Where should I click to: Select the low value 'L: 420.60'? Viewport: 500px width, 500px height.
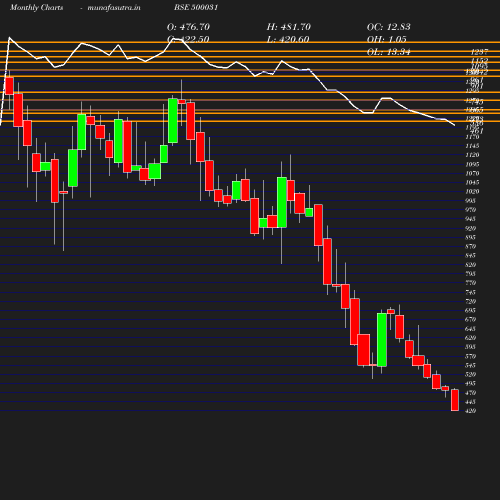point(288,39)
